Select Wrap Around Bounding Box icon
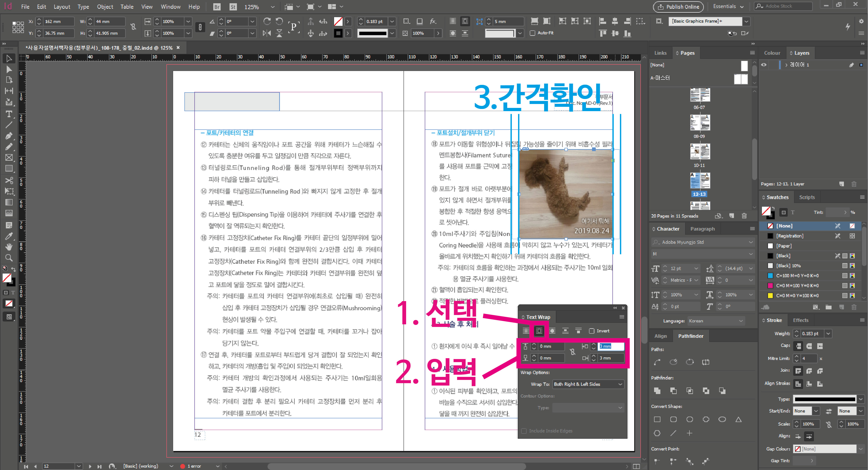868x470 pixels. point(539,331)
